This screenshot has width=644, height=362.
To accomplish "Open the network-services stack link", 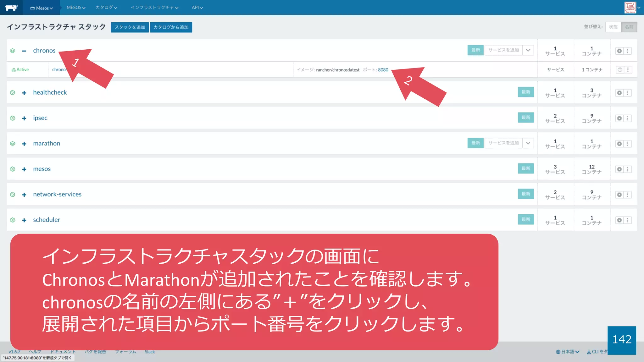I will (57, 194).
